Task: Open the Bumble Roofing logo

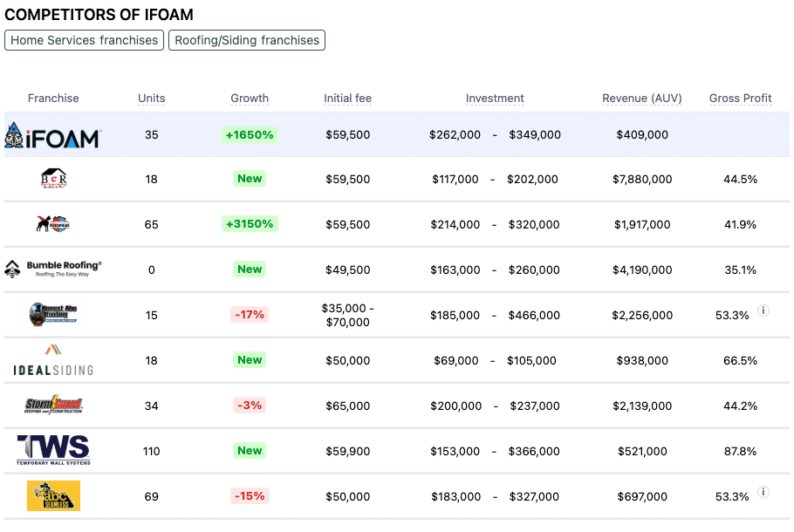Action: pyautogui.click(x=53, y=269)
